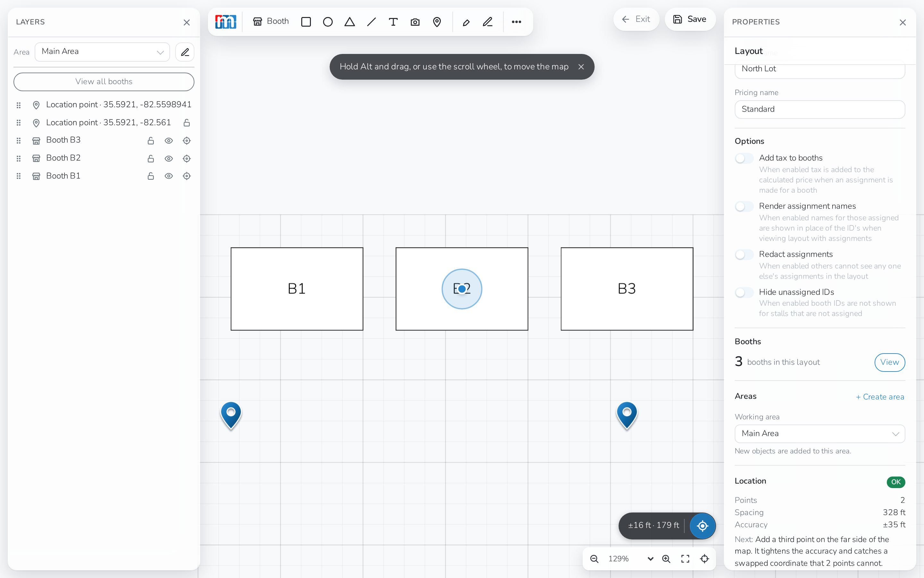The image size is (924, 578).
Task: Open the Working area dropdown
Action: [x=819, y=433]
